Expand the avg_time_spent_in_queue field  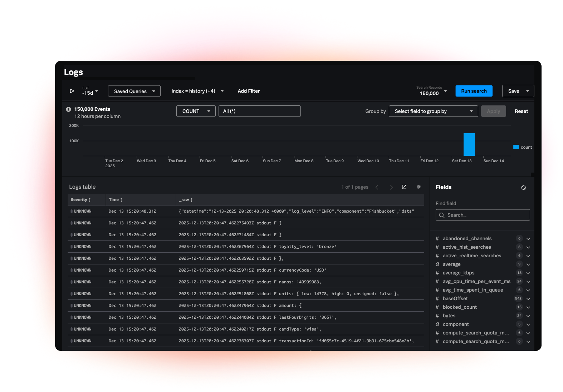pos(528,290)
